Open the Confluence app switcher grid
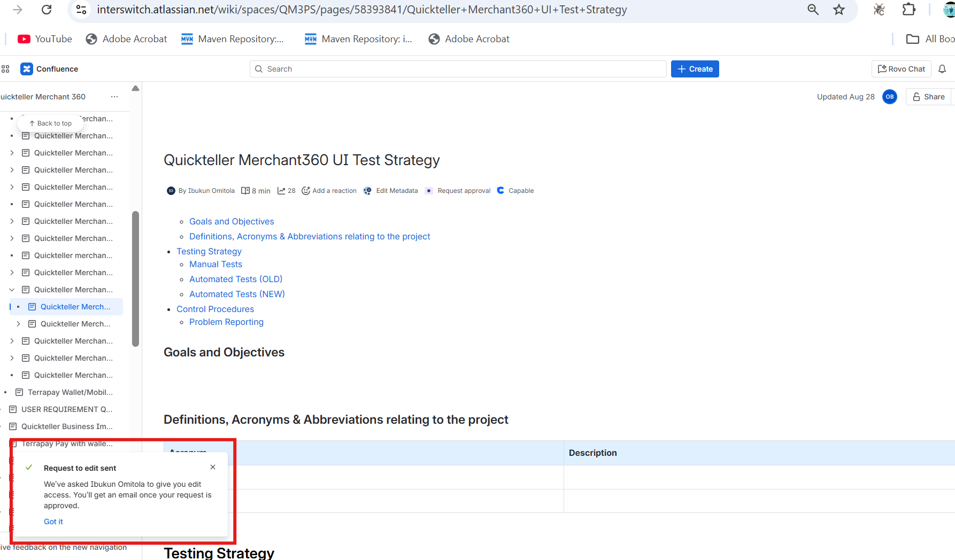955x560 pixels. 6,69
